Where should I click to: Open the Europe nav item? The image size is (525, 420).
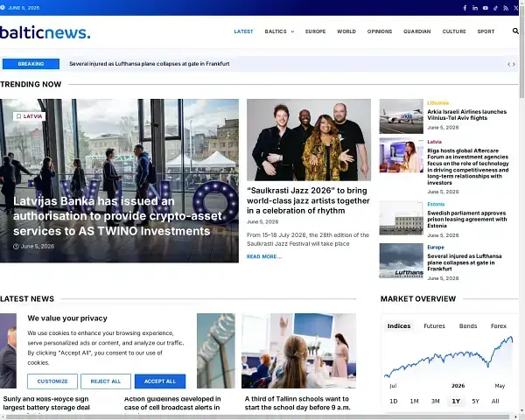tap(315, 31)
